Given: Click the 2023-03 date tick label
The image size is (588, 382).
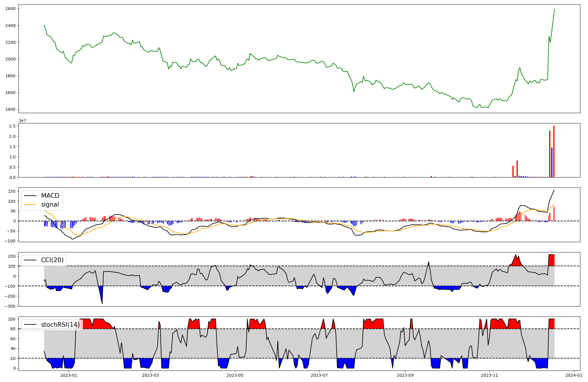Looking at the screenshot, I should [x=151, y=375].
